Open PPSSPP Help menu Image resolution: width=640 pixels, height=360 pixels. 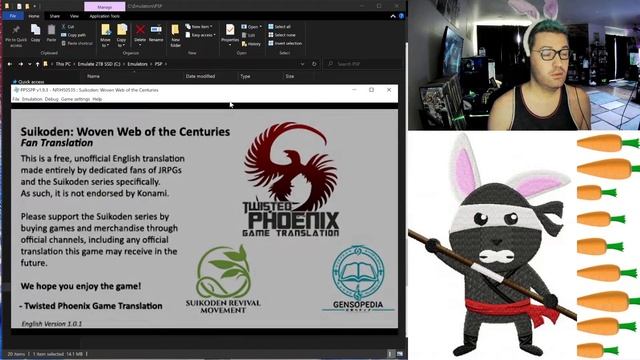(x=97, y=99)
